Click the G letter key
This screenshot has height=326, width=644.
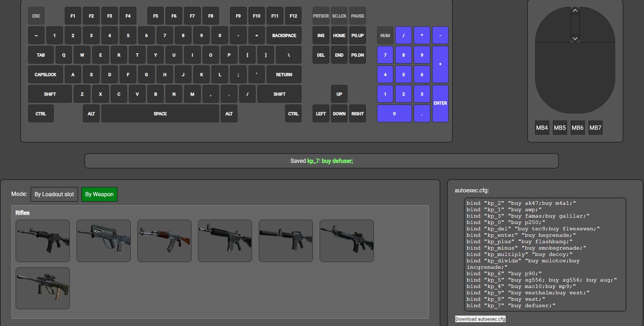(146, 75)
